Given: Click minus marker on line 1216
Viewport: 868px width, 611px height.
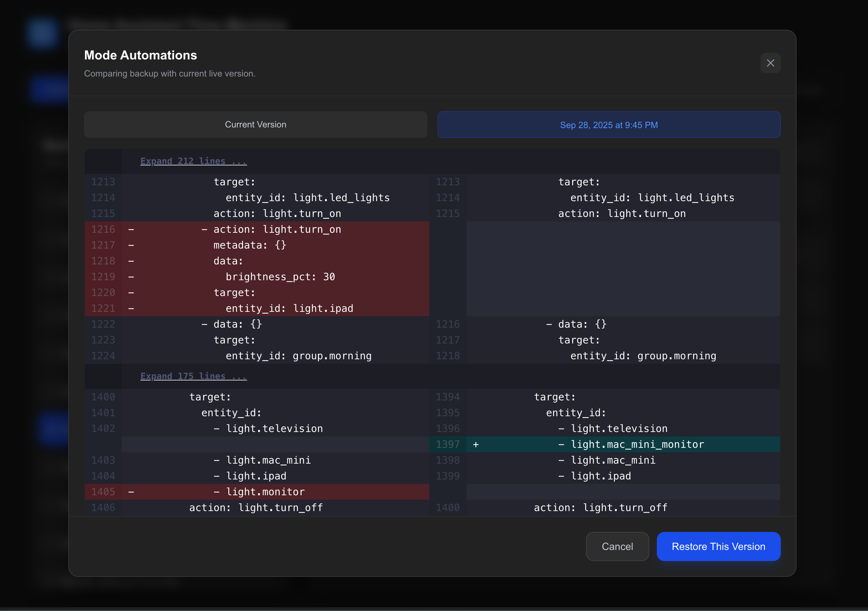Looking at the screenshot, I should (x=131, y=229).
